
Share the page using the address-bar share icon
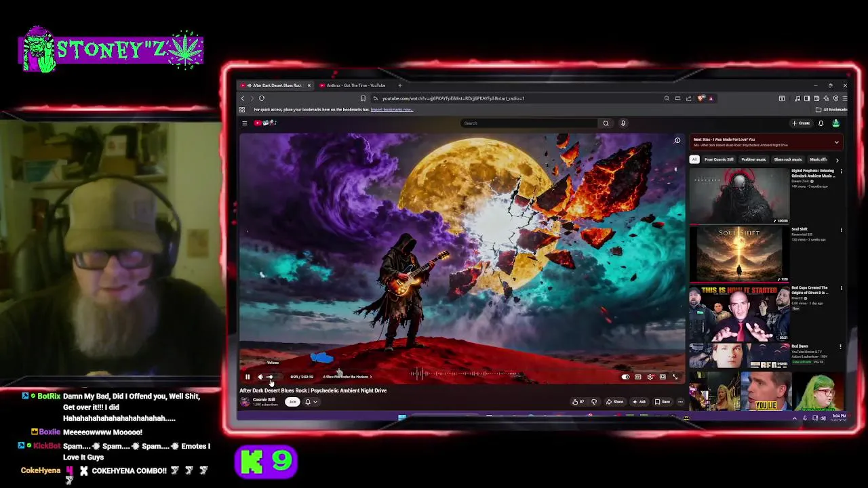tap(688, 98)
